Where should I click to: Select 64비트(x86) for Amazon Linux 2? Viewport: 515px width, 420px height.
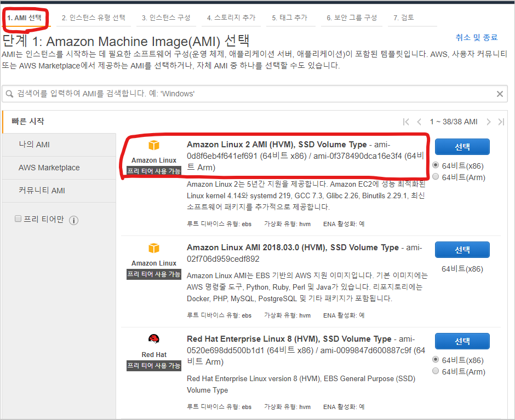click(x=436, y=165)
